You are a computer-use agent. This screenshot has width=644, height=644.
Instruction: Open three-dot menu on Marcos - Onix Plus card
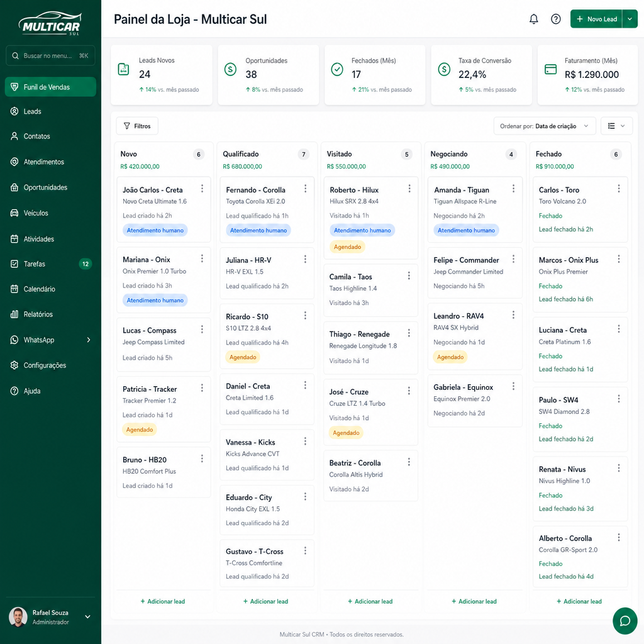point(619,259)
